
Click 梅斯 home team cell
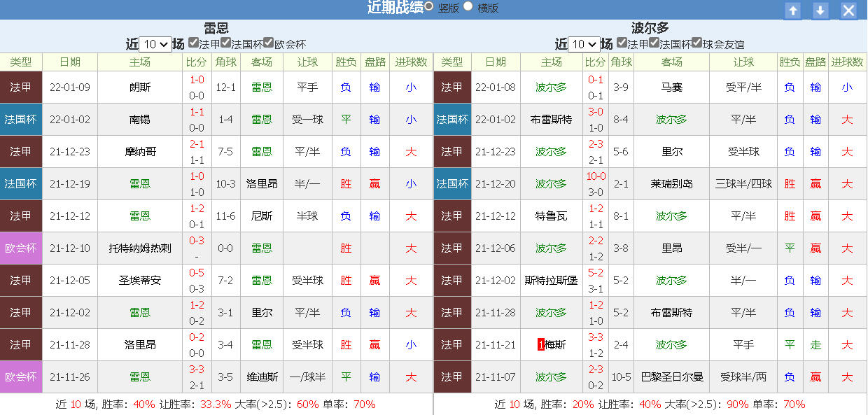point(552,345)
